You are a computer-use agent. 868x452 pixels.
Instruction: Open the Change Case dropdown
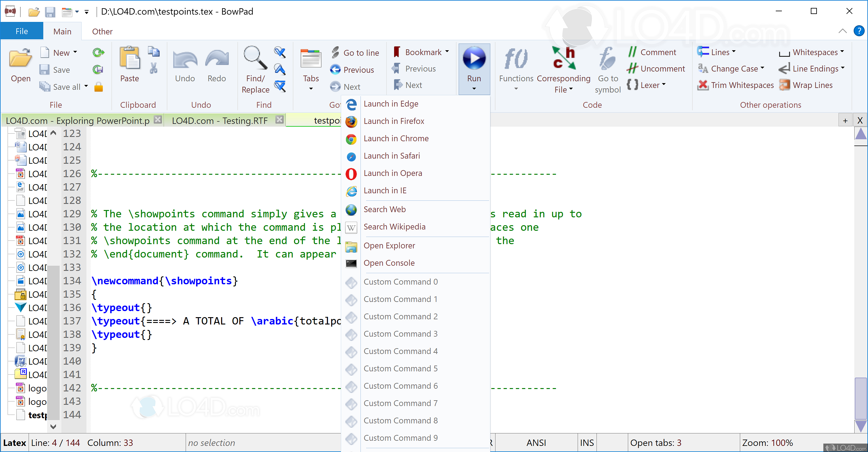click(730, 68)
